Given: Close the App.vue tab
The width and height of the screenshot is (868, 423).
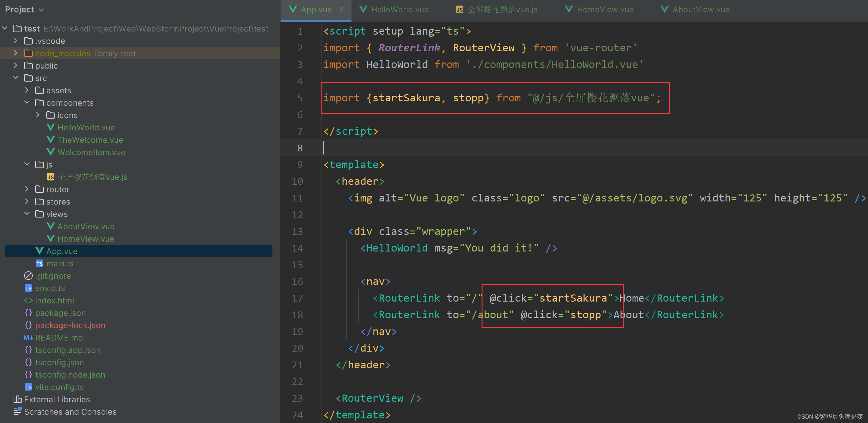Looking at the screenshot, I should 342,10.
